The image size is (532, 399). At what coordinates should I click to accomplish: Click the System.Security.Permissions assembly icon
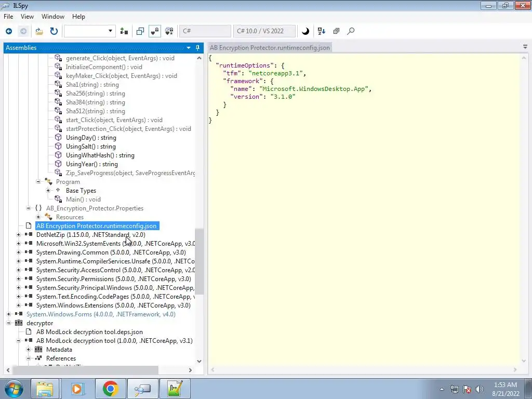29,279
